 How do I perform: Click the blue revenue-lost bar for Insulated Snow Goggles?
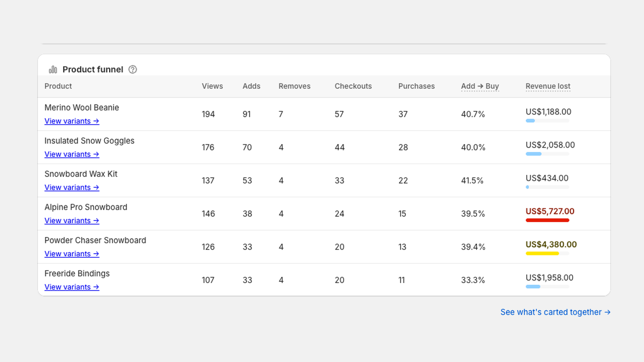[x=534, y=154]
